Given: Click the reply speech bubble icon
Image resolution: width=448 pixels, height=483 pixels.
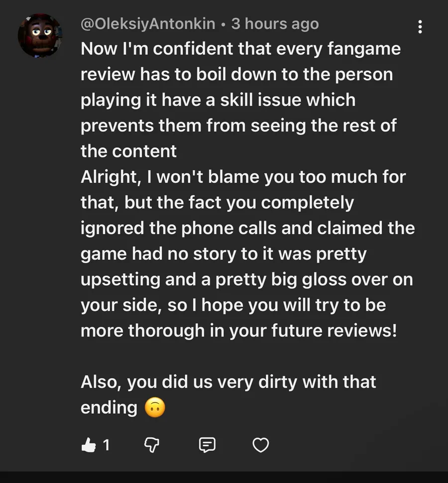Looking at the screenshot, I should pyautogui.click(x=207, y=445).
